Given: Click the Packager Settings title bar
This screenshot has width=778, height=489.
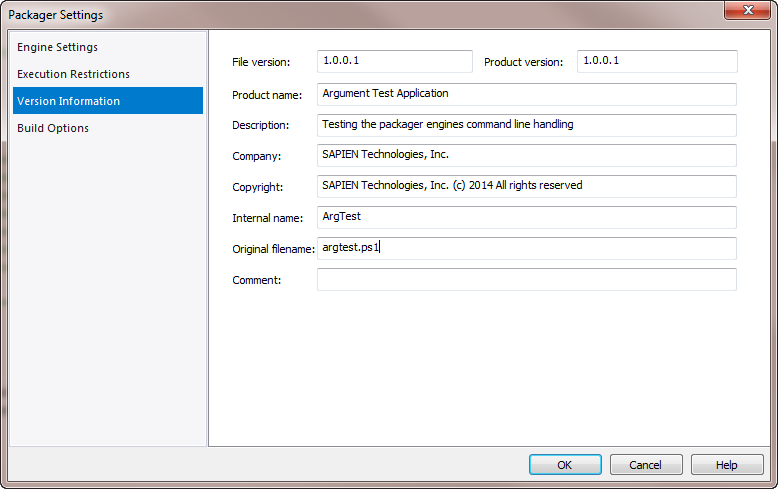Looking at the screenshot, I should [x=347, y=14].
